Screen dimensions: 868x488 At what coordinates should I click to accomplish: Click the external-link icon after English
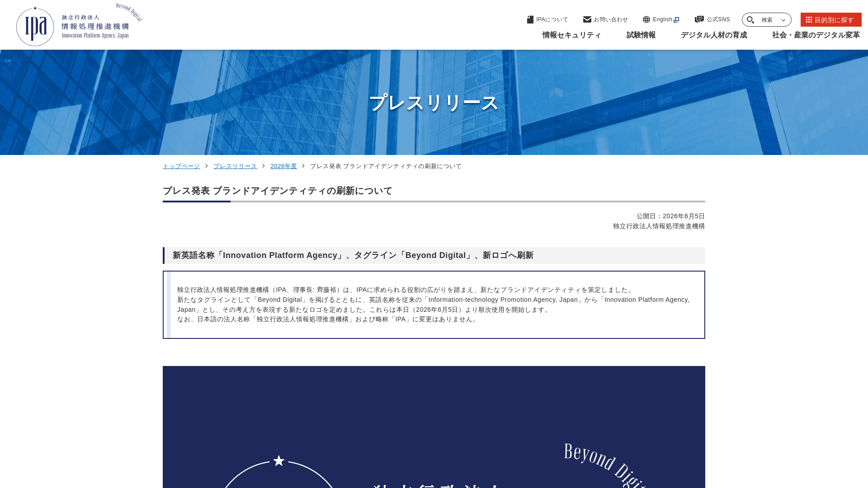[x=676, y=20]
